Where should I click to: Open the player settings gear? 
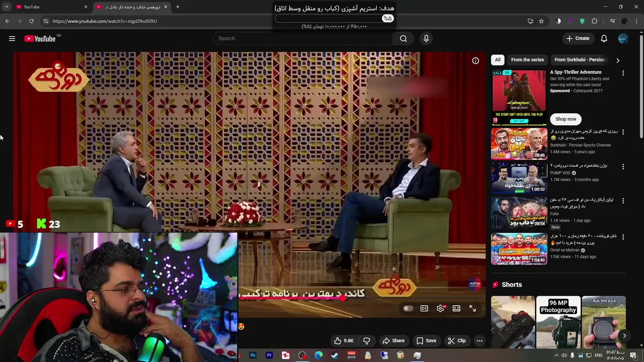click(440, 309)
